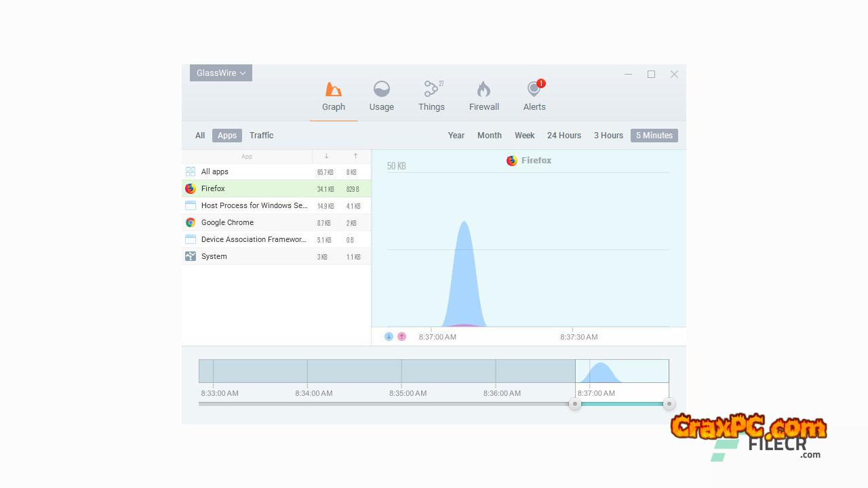This screenshot has width=868, height=488.
Task: Click the All apps grid icon
Action: pos(191,171)
